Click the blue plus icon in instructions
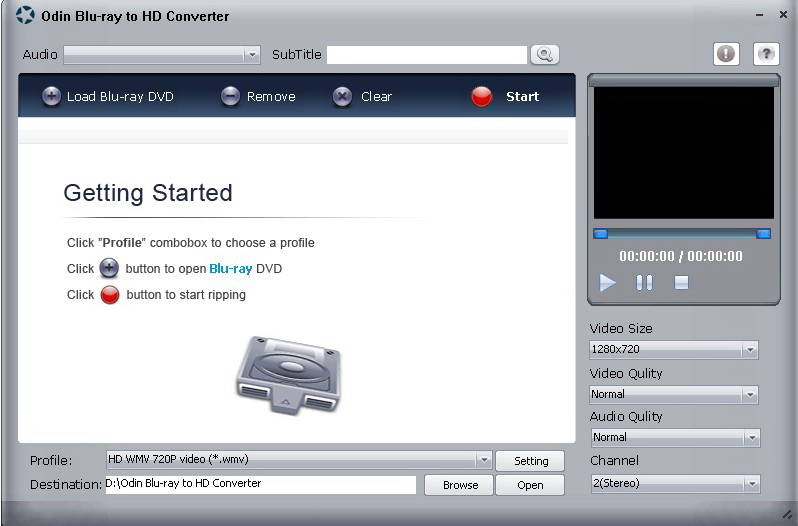This screenshot has width=798, height=526. tap(109, 268)
